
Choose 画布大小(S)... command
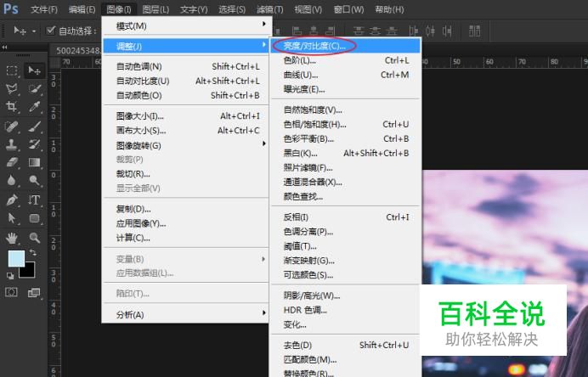coord(185,131)
